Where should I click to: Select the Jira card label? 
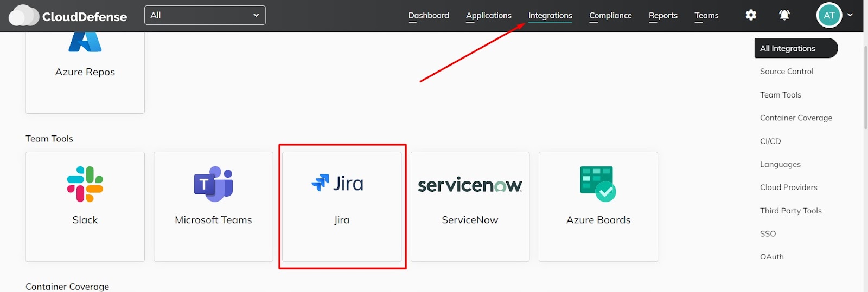pos(342,220)
